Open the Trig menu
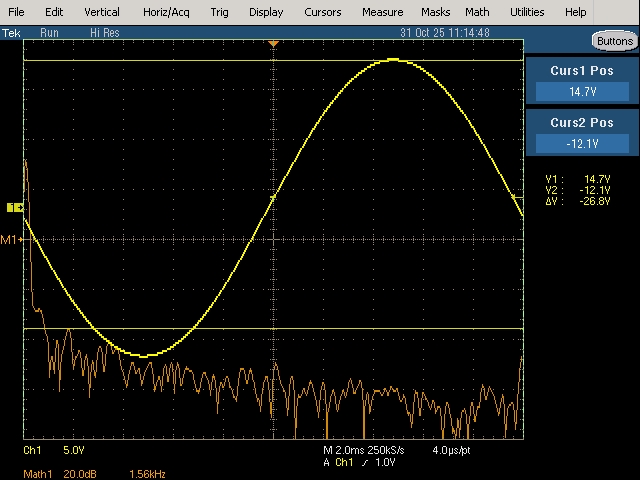The height and width of the screenshot is (480, 640). pyautogui.click(x=220, y=12)
